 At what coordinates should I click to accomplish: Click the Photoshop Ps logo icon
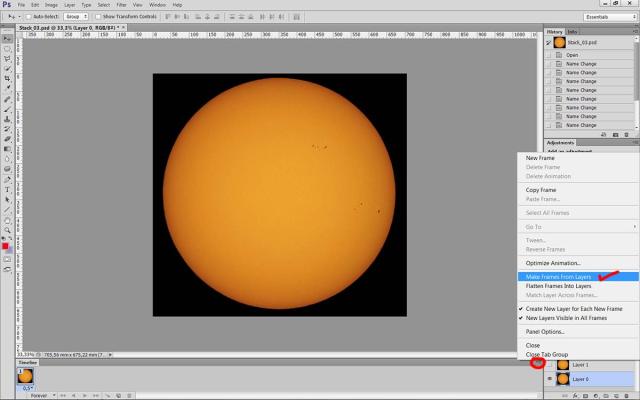pos(7,5)
